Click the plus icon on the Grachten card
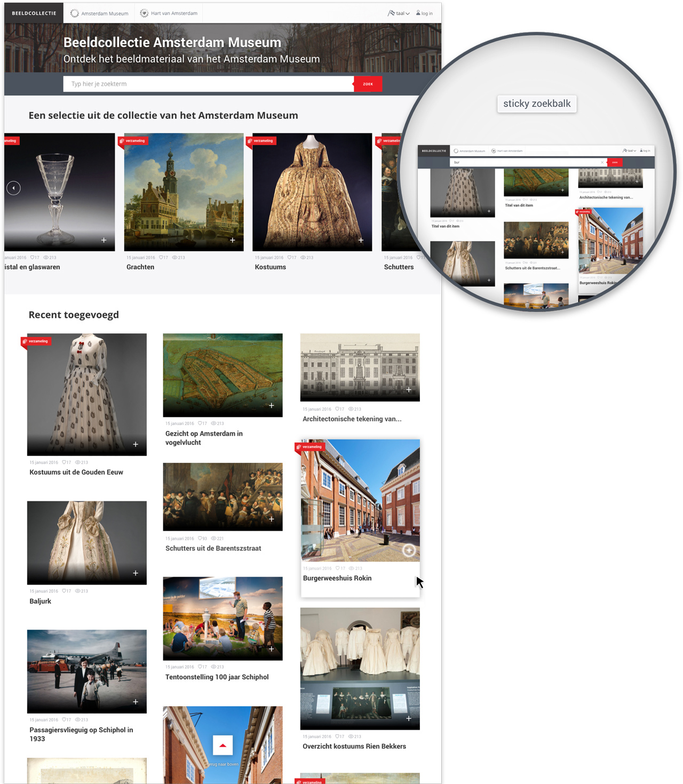683x784 pixels. (233, 241)
